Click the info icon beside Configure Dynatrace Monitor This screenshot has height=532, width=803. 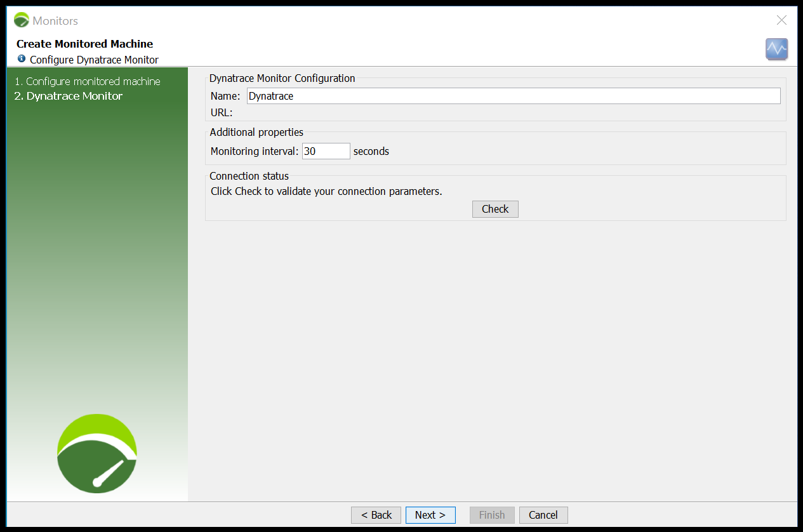tap(22, 58)
